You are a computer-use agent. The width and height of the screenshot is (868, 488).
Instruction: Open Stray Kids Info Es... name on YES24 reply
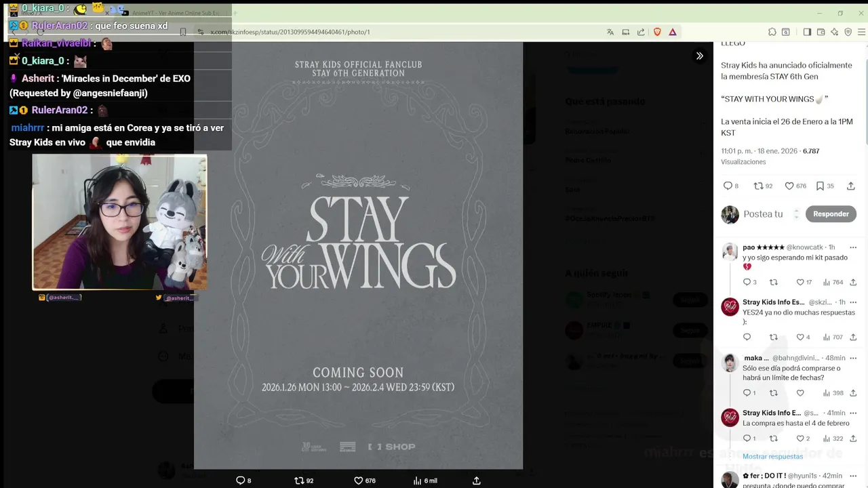coord(774,302)
